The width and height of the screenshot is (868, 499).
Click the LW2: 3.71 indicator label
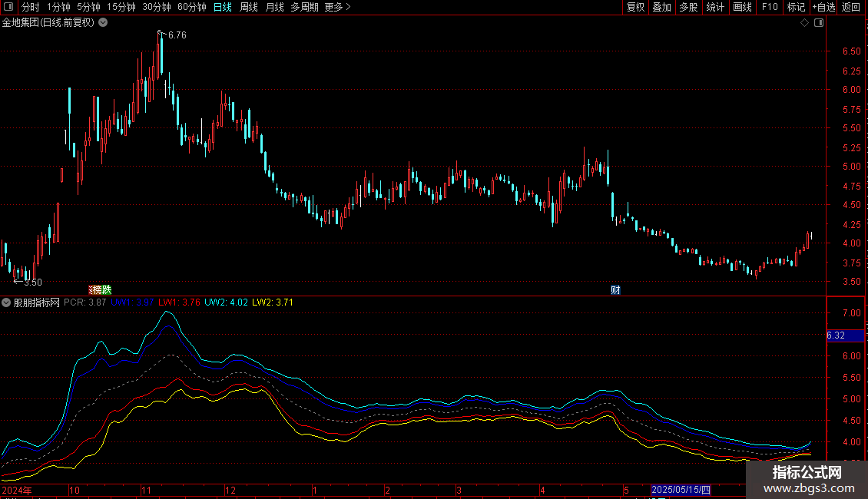click(273, 302)
